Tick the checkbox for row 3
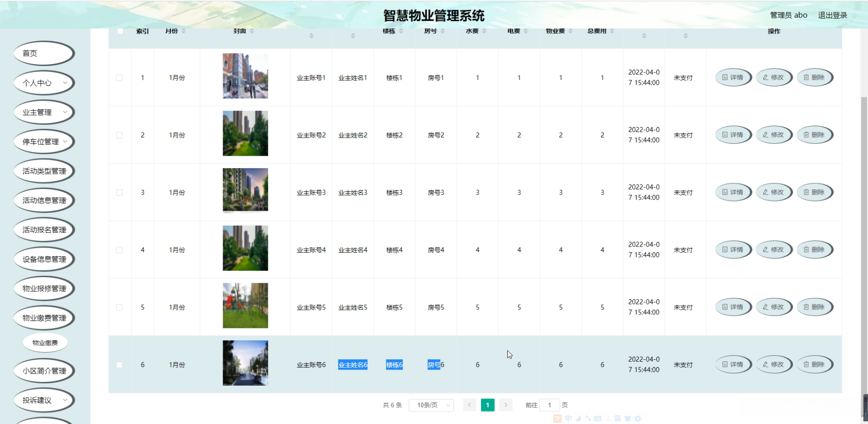Viewport: 868px width, 424px height. click(x=120, y=193)
